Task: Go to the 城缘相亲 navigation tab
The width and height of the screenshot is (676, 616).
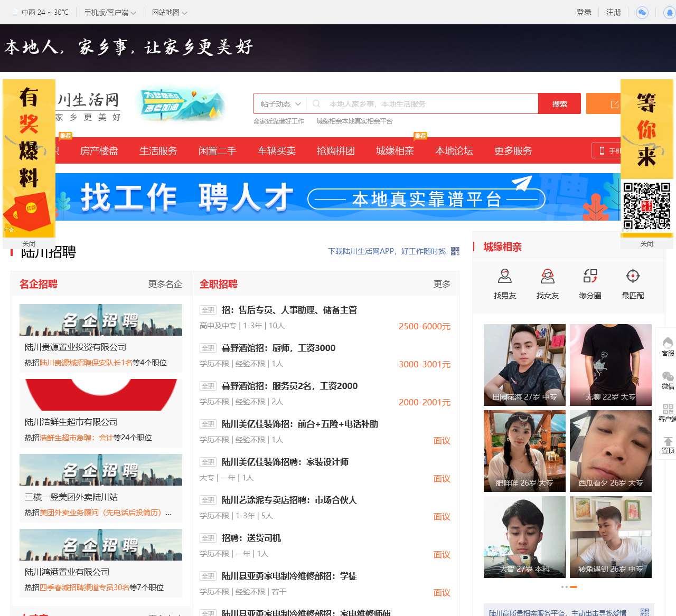Action: (395, 151)
